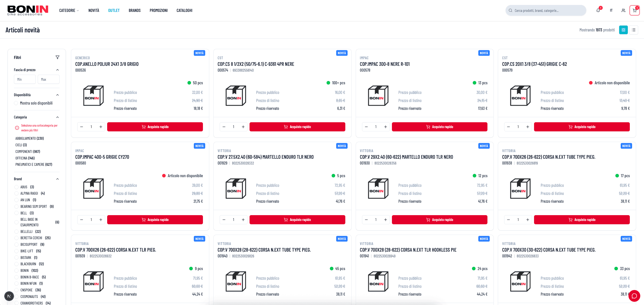Increase quantity for COP.V 700X26 CORSA TUBE TYPE
This screenshot has height=305, width=644.
[528, 220]
